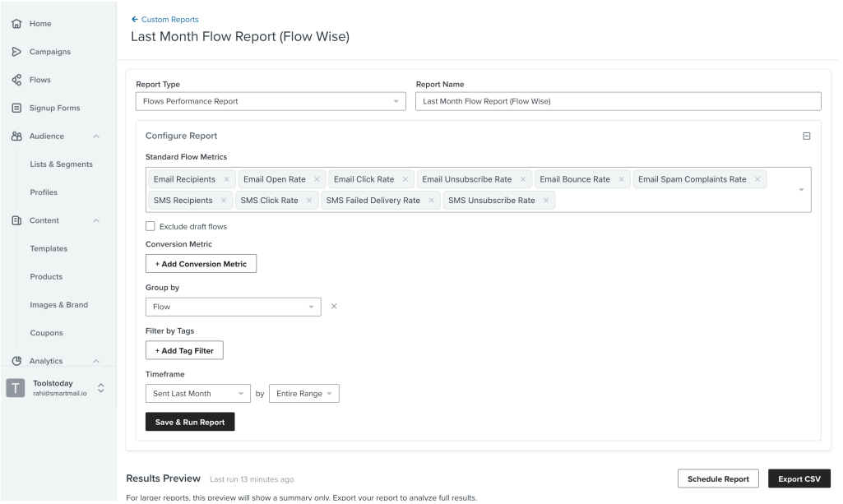The height and width of the screenshot is (504, 843).
Task: Open Coupons under Content
Action: click(x=46, y=333)
